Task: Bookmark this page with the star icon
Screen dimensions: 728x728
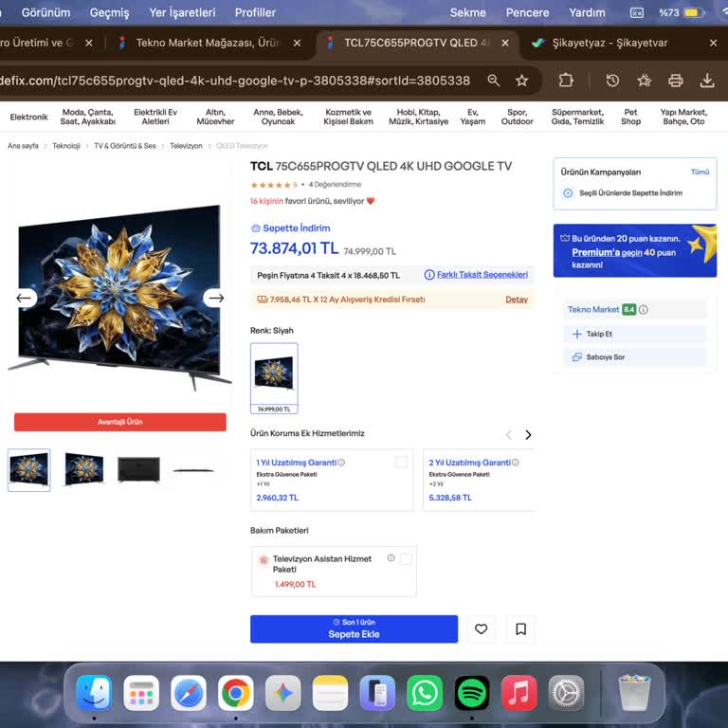Action: pyautogui.click(x=522, y=81)
